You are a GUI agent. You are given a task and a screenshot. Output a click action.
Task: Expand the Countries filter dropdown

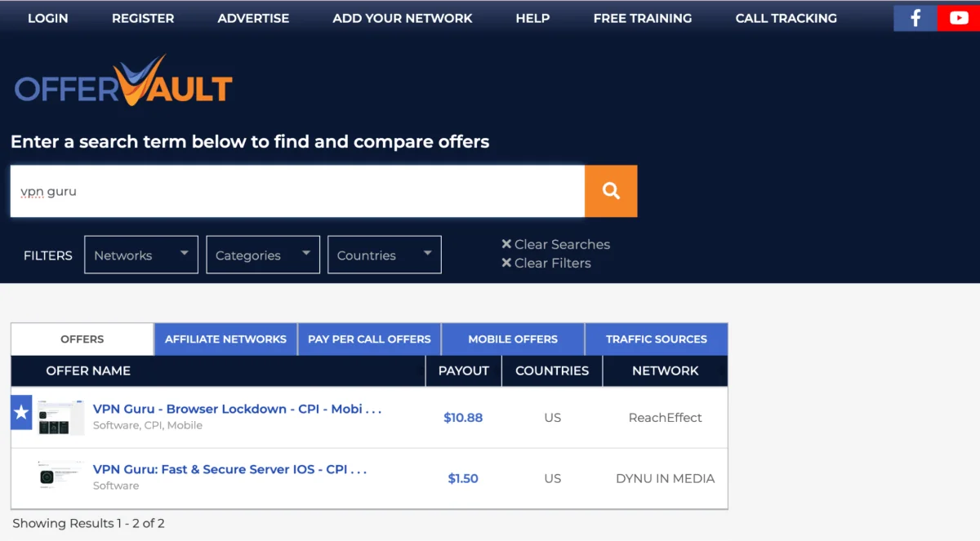pyautogui.click(x=384, y=255)
